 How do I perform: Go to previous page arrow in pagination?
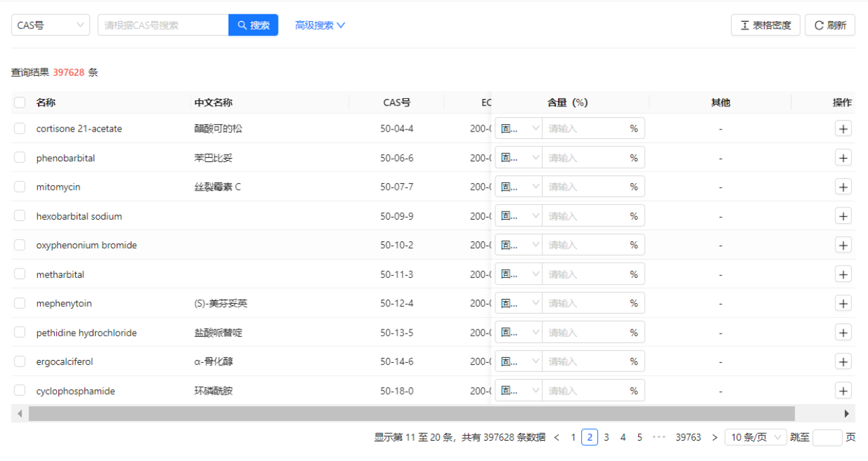557,438
